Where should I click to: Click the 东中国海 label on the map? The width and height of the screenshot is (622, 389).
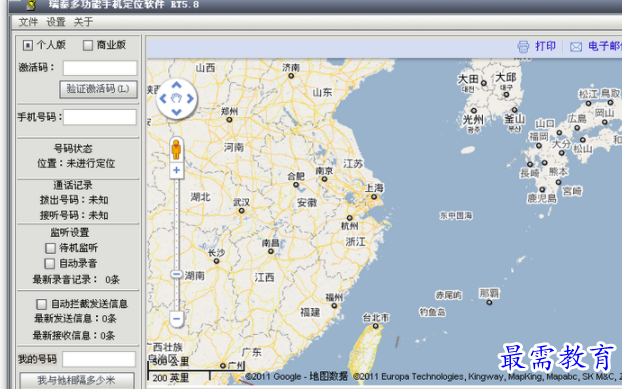(456, 215)
